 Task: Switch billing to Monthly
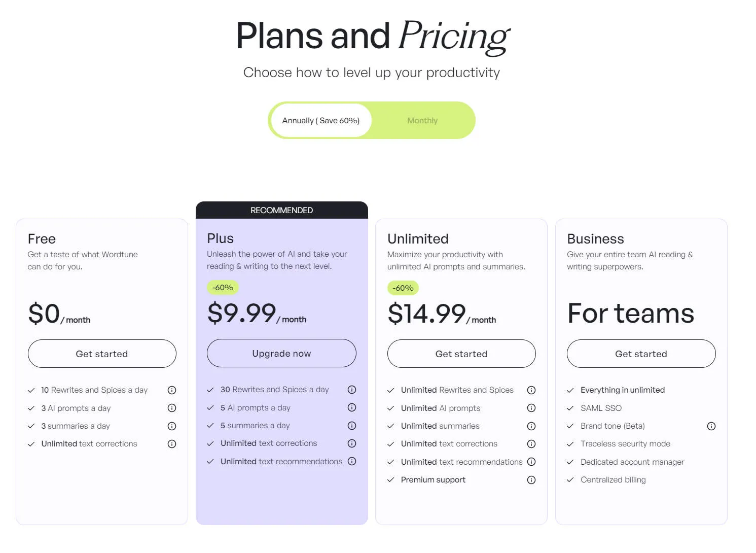(422, 120)
